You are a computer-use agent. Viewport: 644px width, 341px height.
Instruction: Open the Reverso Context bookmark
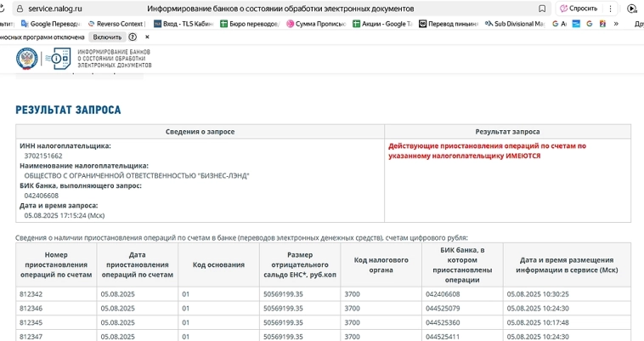click(x=117, y=24)
